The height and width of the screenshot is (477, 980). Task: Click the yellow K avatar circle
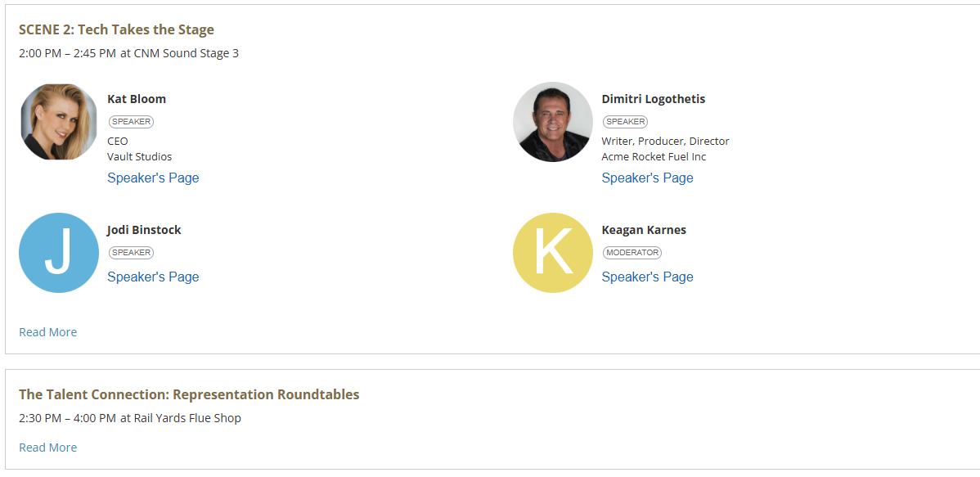[x=552, y=253]
